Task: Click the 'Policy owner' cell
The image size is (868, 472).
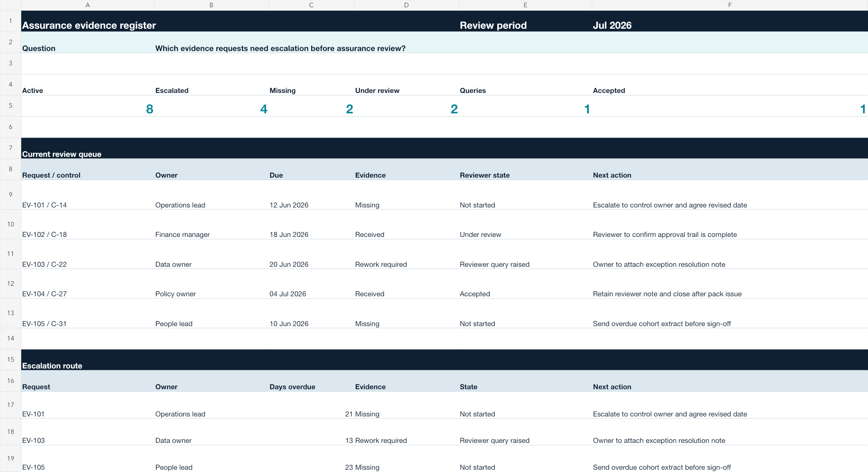Action: tap(211, 284)
